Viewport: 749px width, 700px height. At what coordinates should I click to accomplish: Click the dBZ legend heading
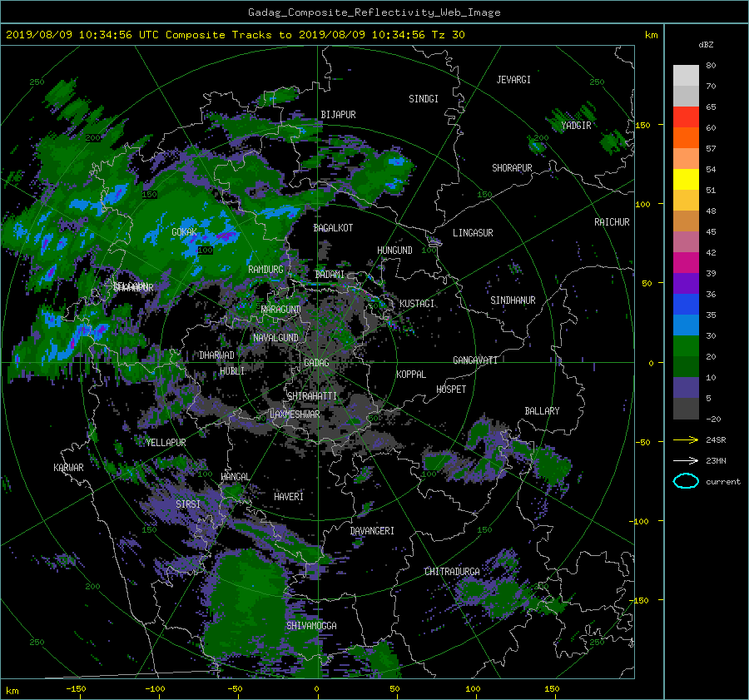706,45
